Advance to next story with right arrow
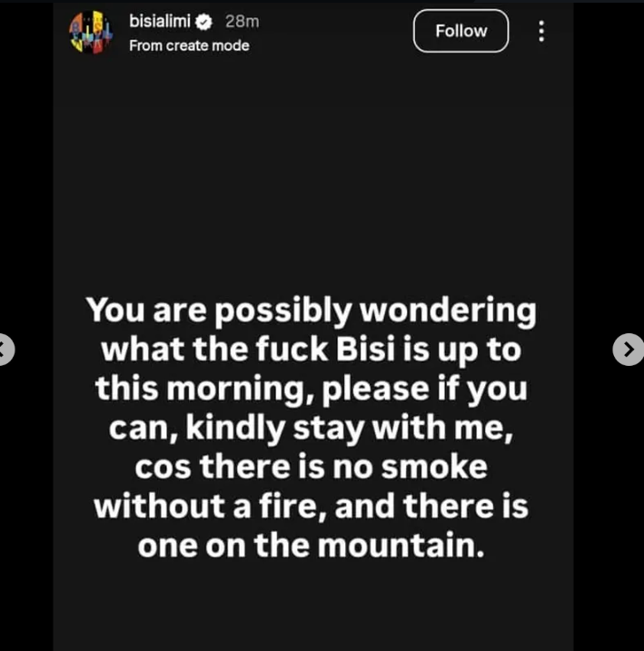 (x=628, y=349)
